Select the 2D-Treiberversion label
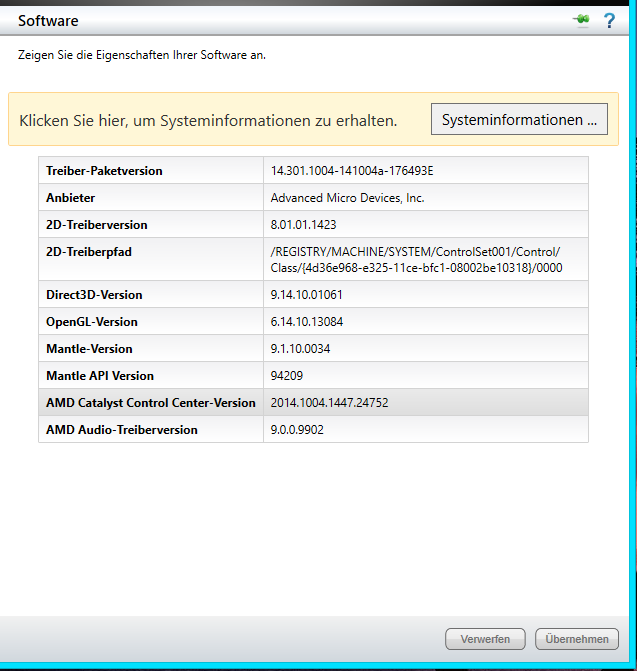The height and width of the screenshot is (671, 637). 97,225
